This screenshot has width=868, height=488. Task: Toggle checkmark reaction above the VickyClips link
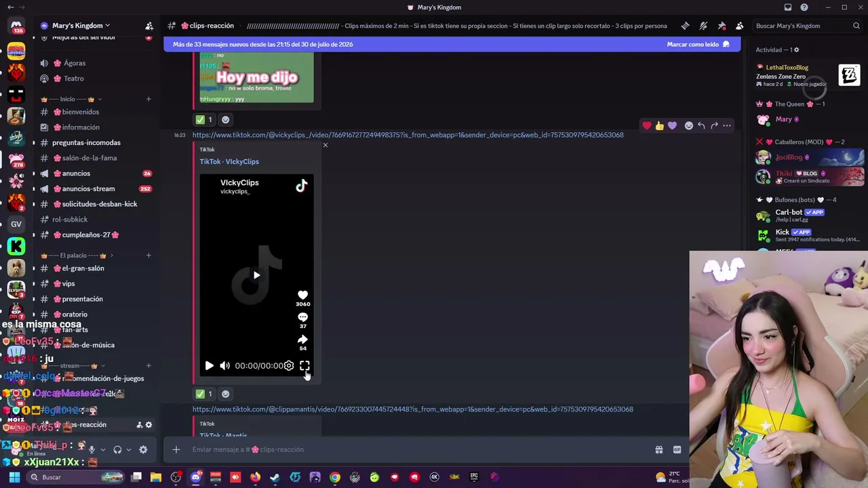click(x=204, y=119)
